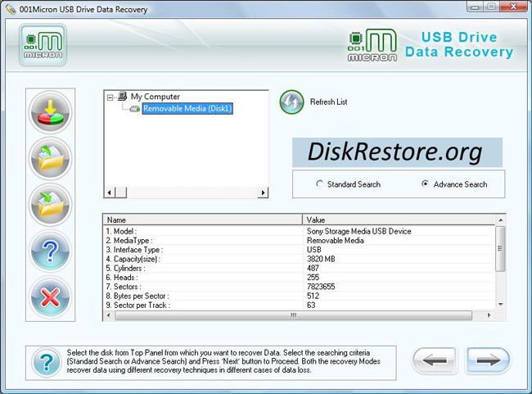Click the Value column header

399,220
